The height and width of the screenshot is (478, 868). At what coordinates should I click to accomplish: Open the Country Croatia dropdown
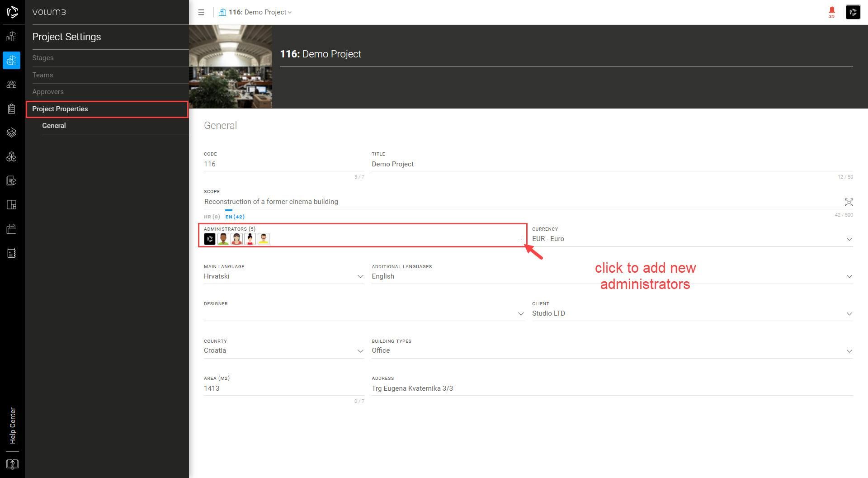click(x=284, y=351)
